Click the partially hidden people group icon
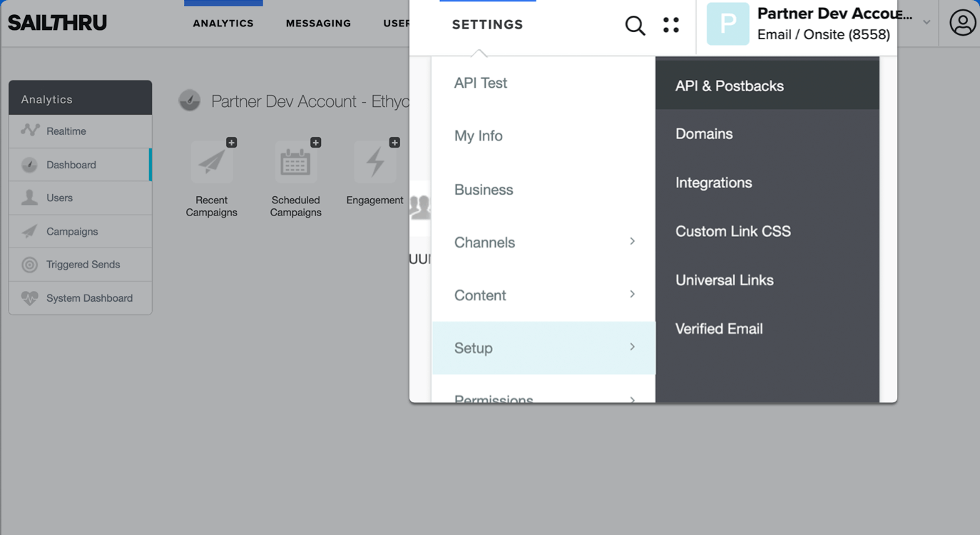The image size is (980, 535). coord(419,207)
